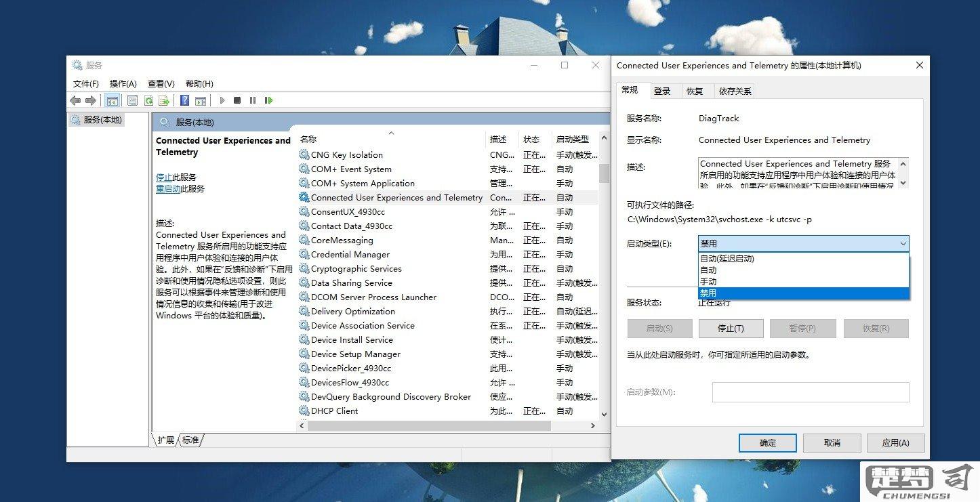The image size is (980, 502).
Task: Click the show/hide action pane toolbar icon
Action: 201,100
